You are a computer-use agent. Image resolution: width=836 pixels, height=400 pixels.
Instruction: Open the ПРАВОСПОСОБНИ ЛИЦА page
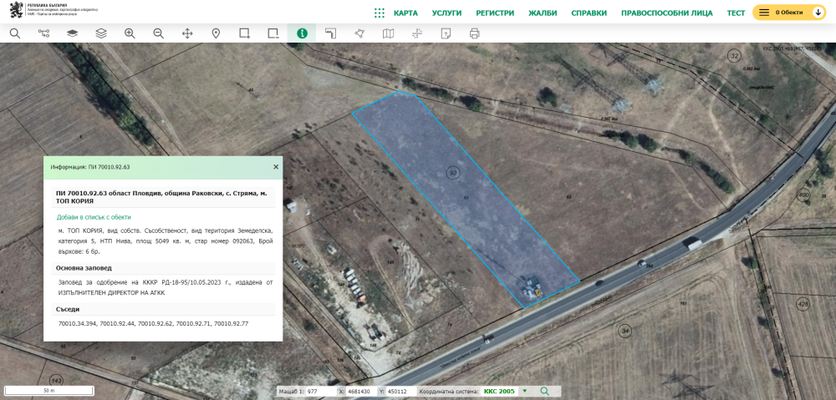(x=666, y=13)
